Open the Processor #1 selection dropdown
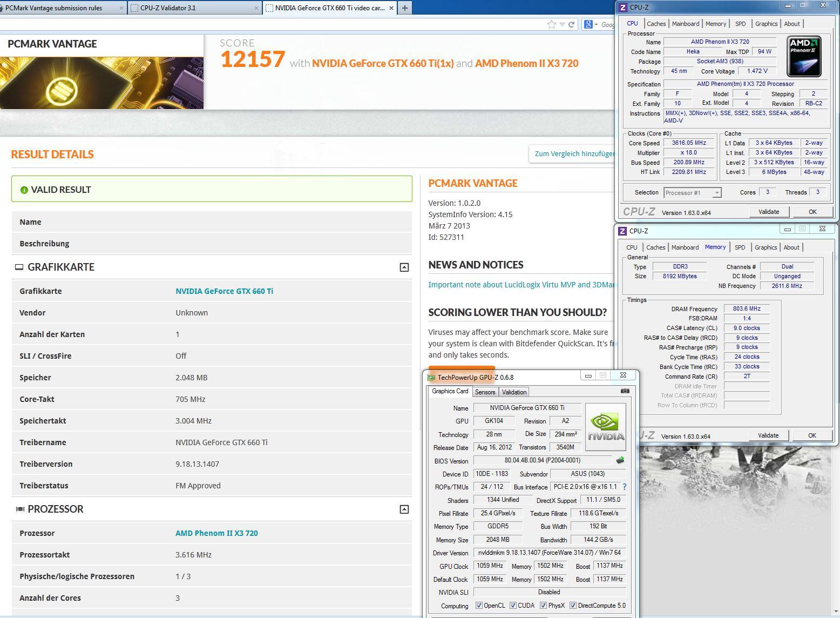 coord(693,193)
